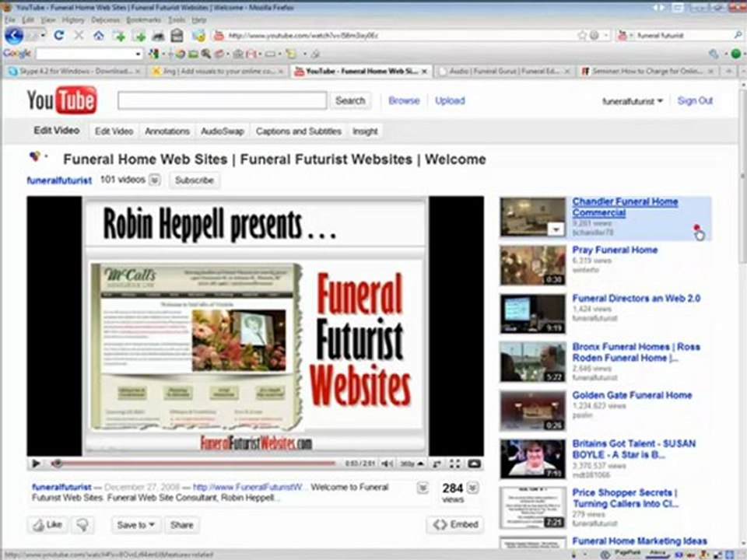Open the File menu
This screenshot has height=560, width=747.
10,20
